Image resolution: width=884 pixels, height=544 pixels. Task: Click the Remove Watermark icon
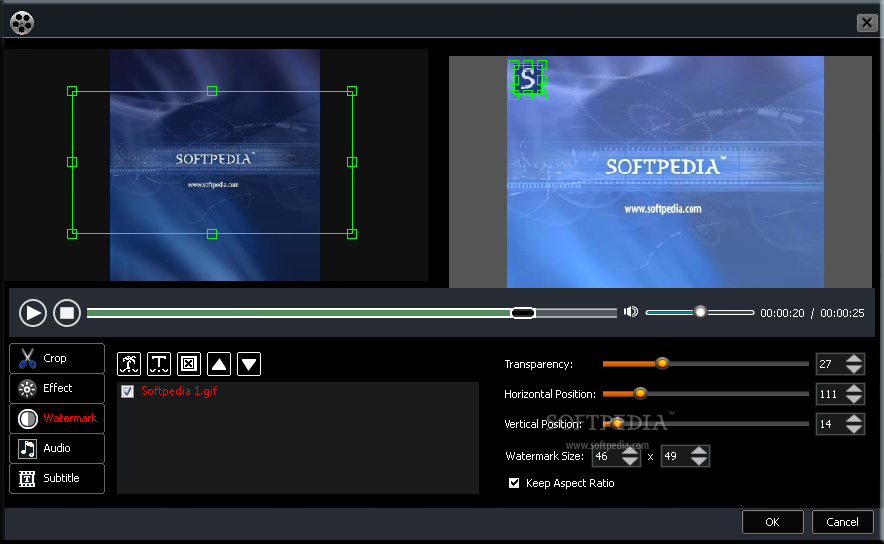(189, 364)
